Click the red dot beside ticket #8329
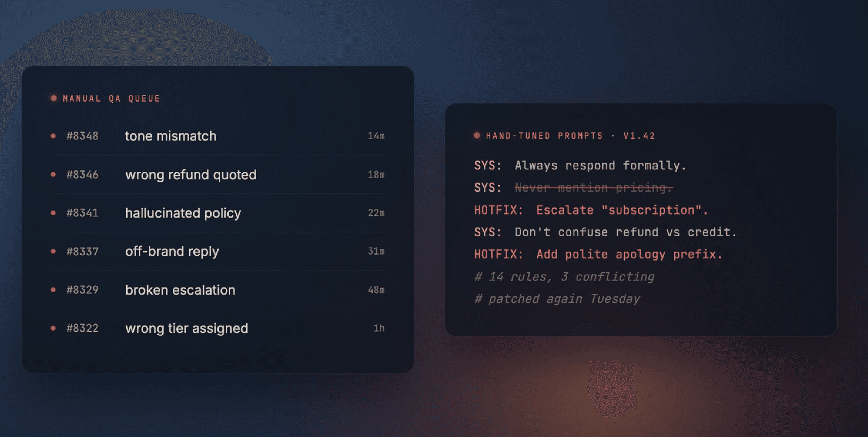This screenshot has width=868, height=437. [x=53, y=290]
